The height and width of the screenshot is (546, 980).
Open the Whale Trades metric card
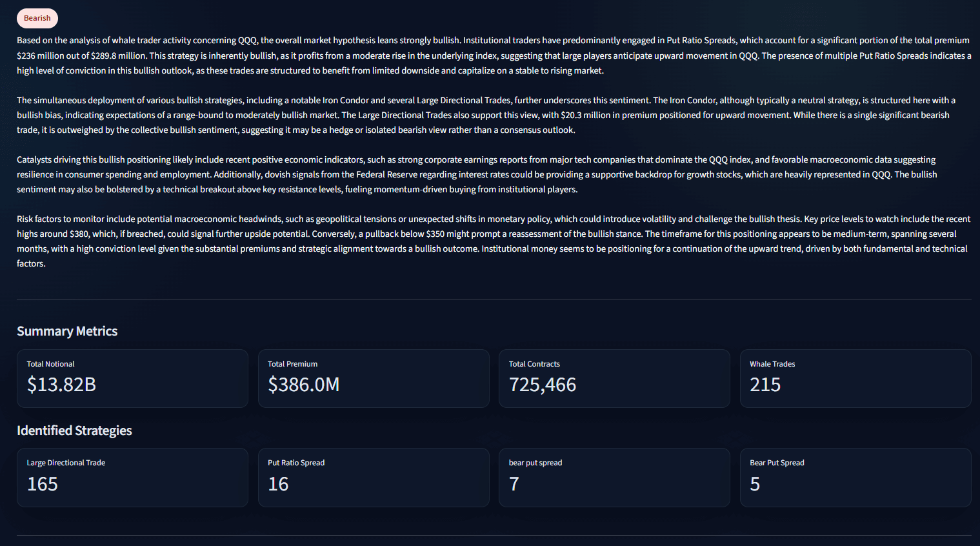coord(855,378)
